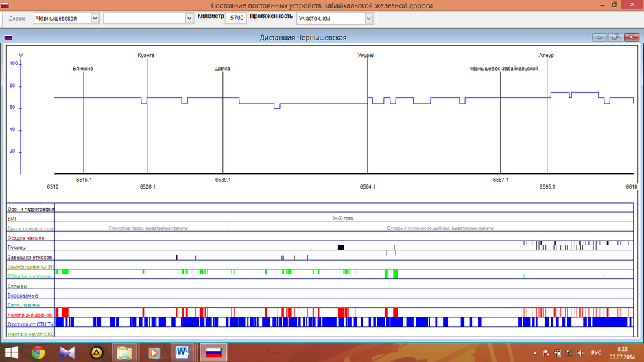Select the 'Пучины' row label

click(x=16, y=247)
